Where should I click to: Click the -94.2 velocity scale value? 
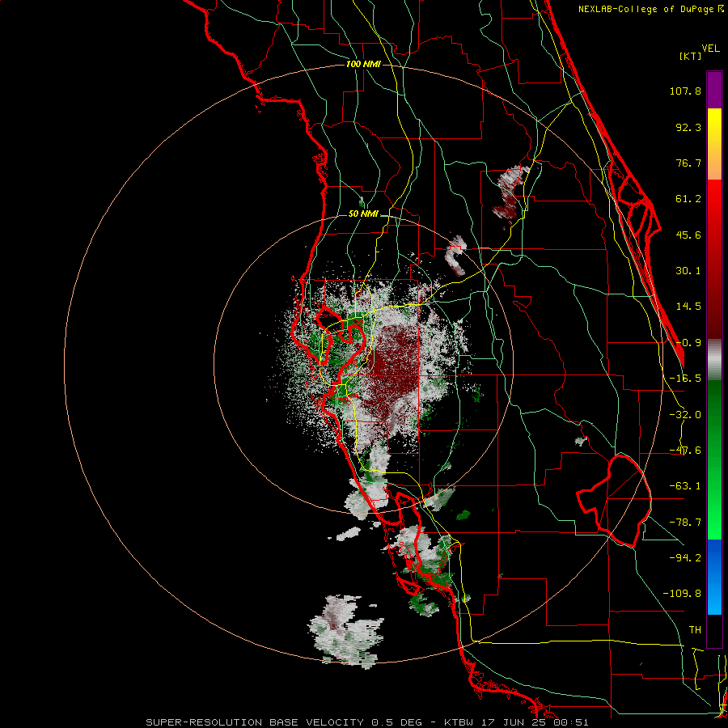tap(685, 557)
